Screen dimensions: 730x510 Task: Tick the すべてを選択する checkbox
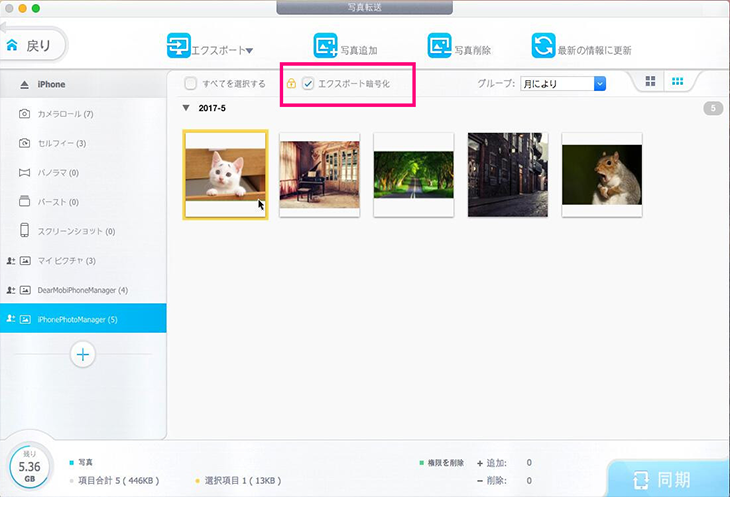coord(190,84)
